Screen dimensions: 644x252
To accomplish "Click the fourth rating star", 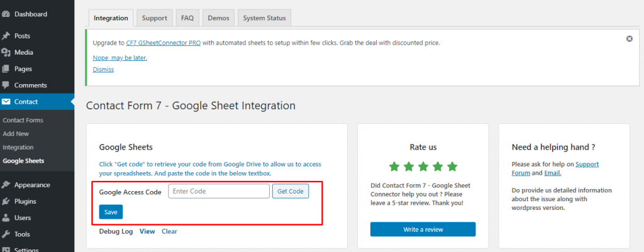I will click(438, 167).
